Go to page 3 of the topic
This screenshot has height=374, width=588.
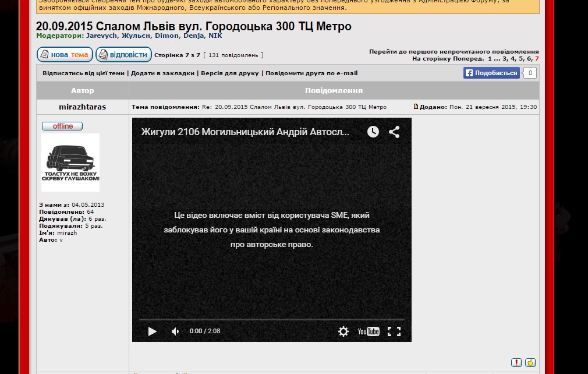(x=505, y=58)
